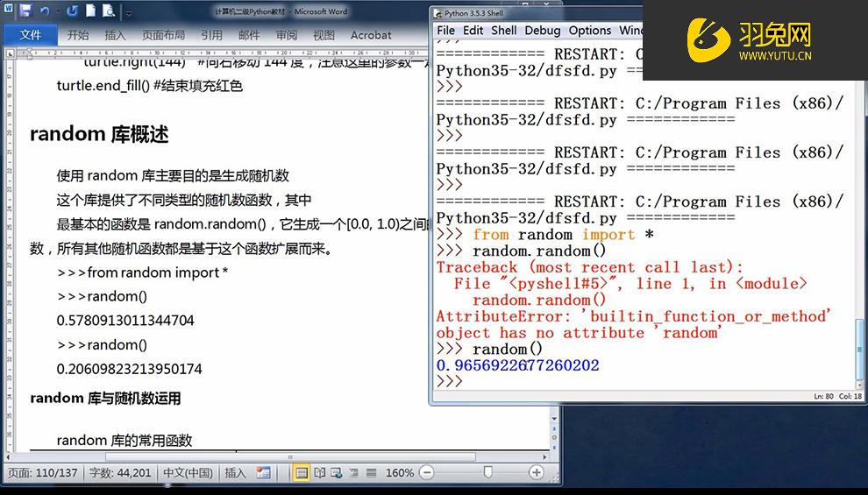Select Outline view icon
The width and height of the screenshot is (868, 495).
tap(354, 473)
